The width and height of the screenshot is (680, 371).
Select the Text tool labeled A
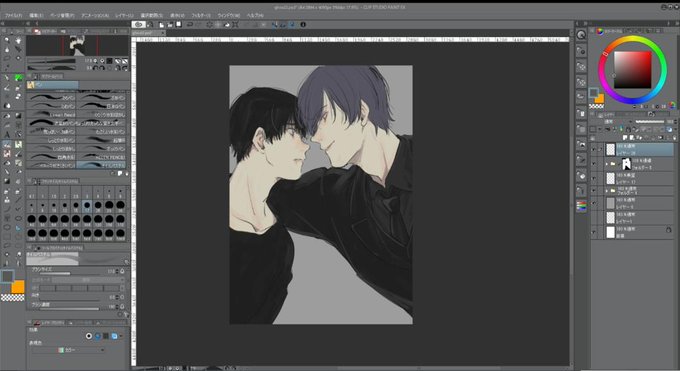click(x=7, y=135)
